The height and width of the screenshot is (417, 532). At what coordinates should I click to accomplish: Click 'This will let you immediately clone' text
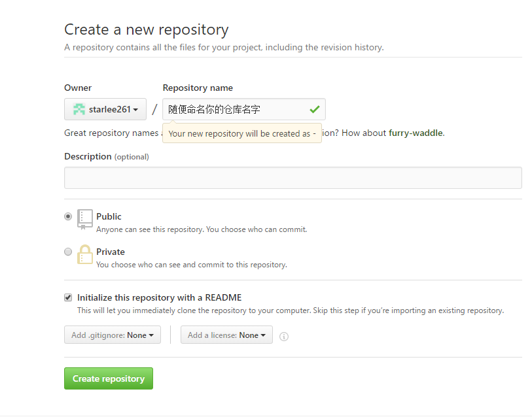(291, 310)
